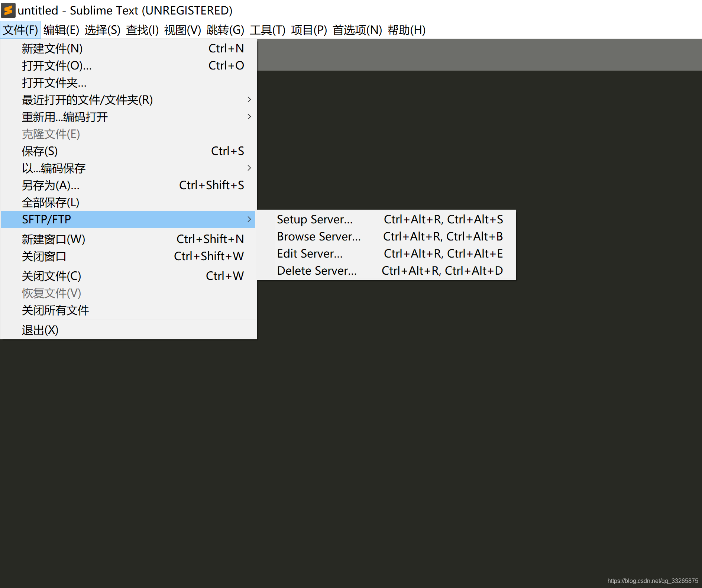Image resolution: width=702 pixels, height=588 pixels.
Task: Open the 跳转(G) menu
Action: 225,30
